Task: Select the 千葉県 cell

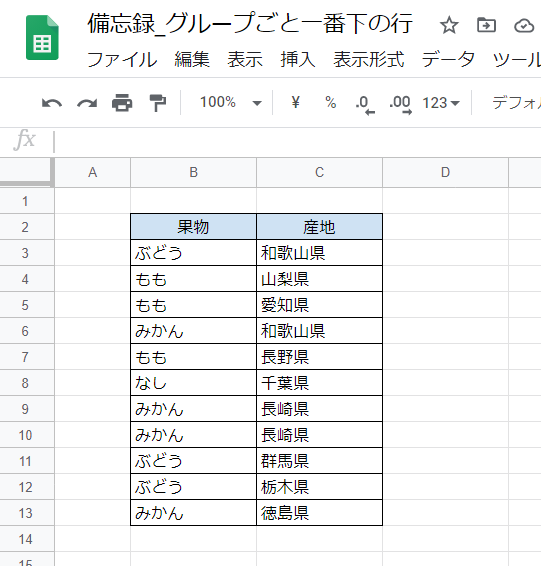Action: 319,383
